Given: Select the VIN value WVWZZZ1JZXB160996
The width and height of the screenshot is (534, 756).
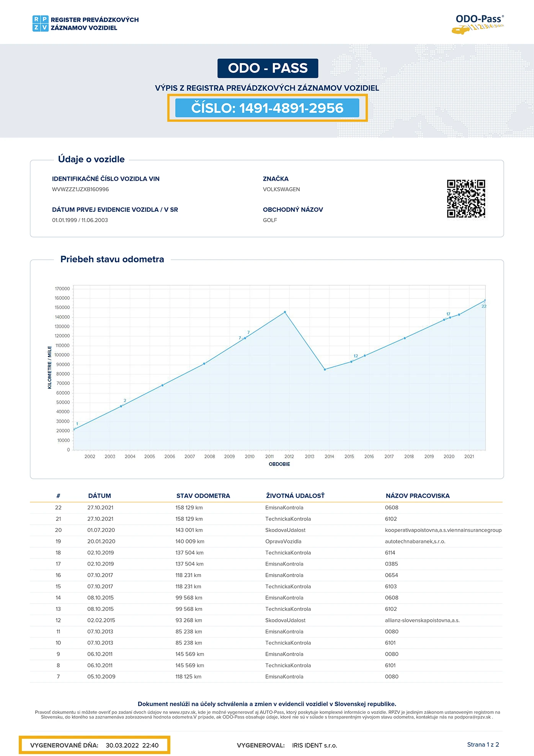Looking at the screenshot, I should pyautogui.click(x=80, y=189).
